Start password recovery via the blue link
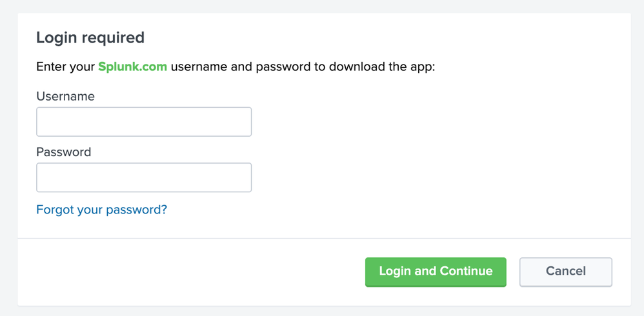 (101, 210)
